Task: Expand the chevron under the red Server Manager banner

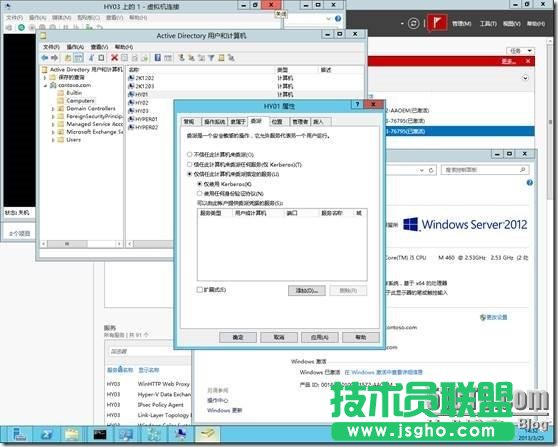Action: click(525, 78)
